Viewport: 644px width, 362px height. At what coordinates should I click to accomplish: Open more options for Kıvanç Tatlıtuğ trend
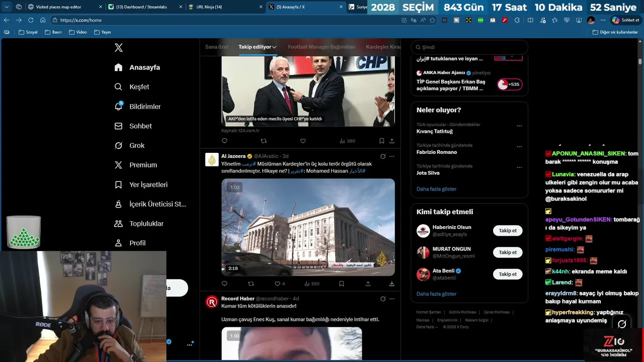click(x=519, y=126)
